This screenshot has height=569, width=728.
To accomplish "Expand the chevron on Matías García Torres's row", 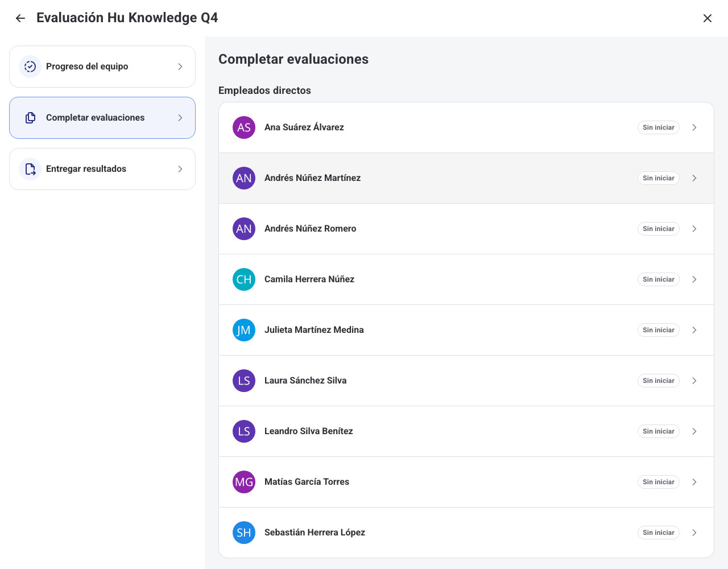I will click(694, 482).
